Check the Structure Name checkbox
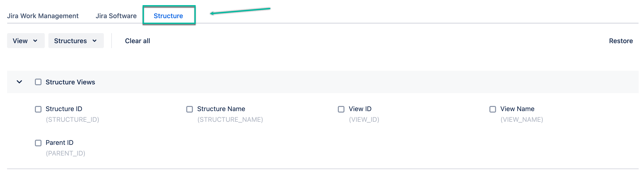Viewport: 644px width, 194px height. click(189, 109)
